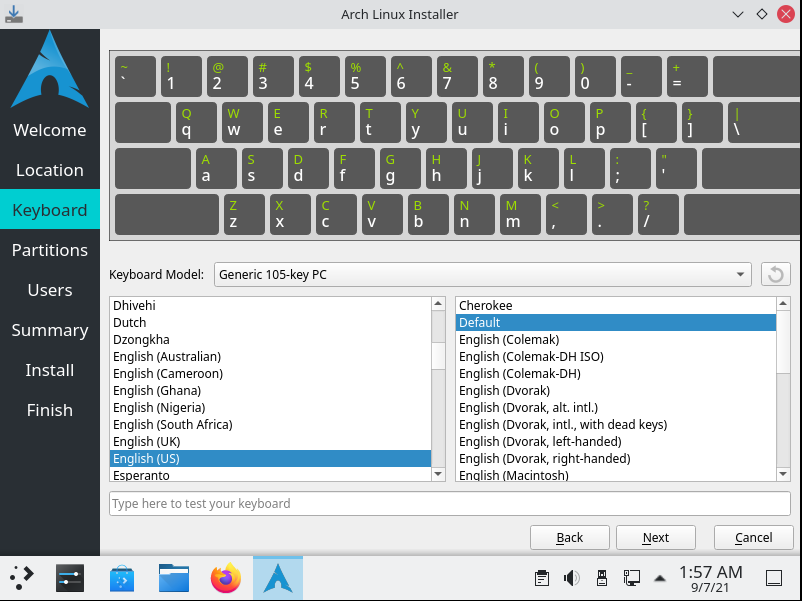Select English (Nigeria) layout
This screenshot has width=802, height=601.
(x=270, y=407)
